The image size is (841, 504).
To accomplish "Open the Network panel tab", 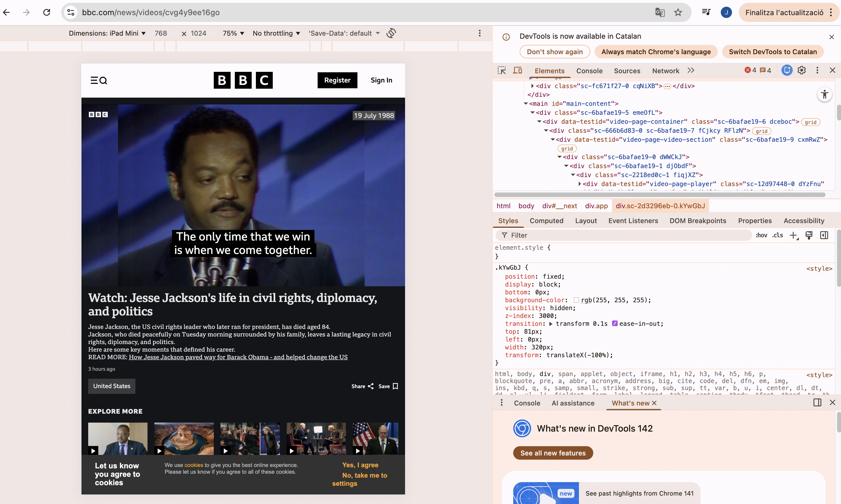I will 665,71.
